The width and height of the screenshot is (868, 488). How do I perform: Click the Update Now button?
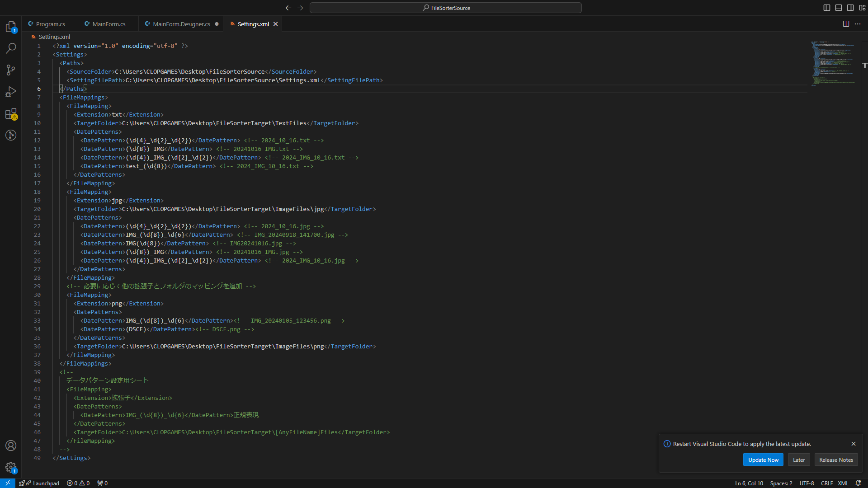coord(763,460)
